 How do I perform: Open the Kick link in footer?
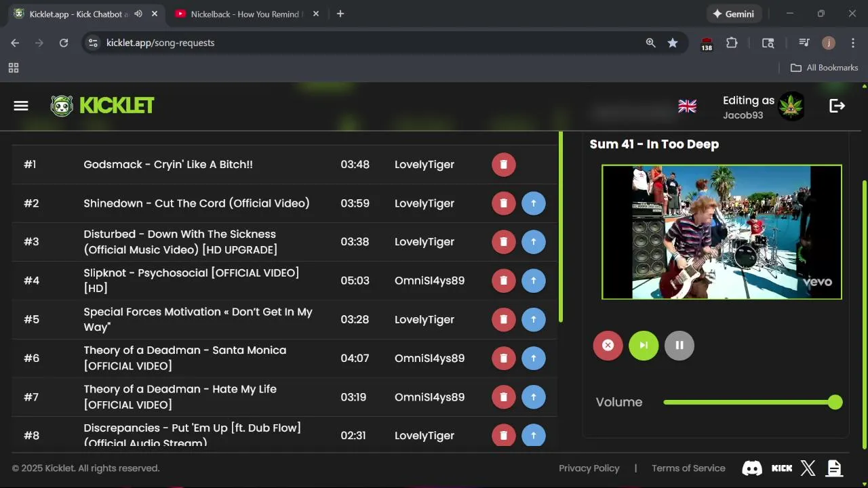pos(782,468)
